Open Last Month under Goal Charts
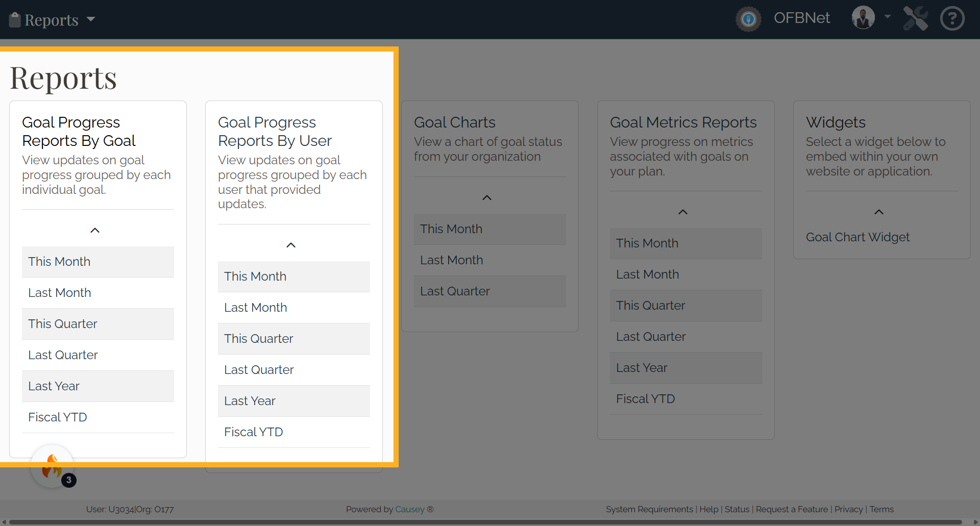Viewport: 980px width, 526px height. click(x=490, y=260)
